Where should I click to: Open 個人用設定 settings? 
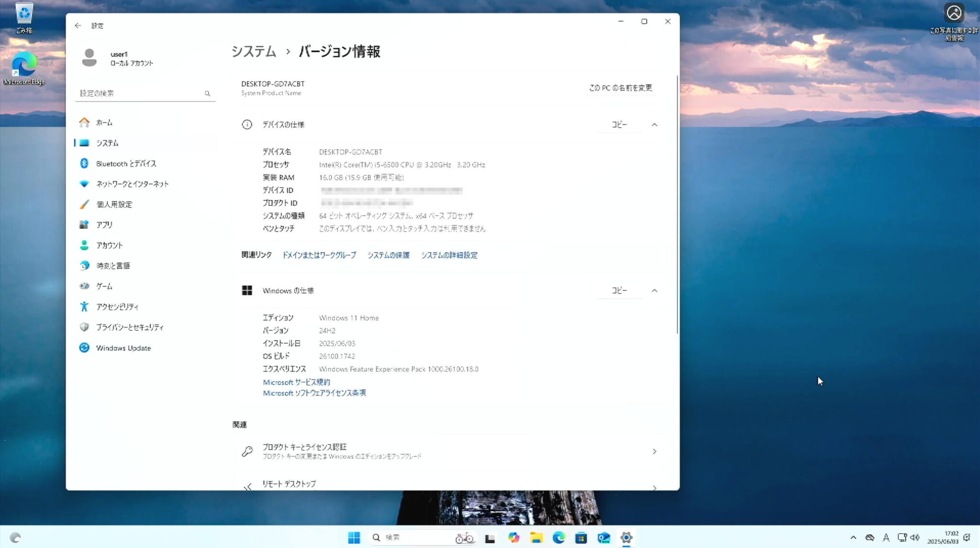click(115, 204)
